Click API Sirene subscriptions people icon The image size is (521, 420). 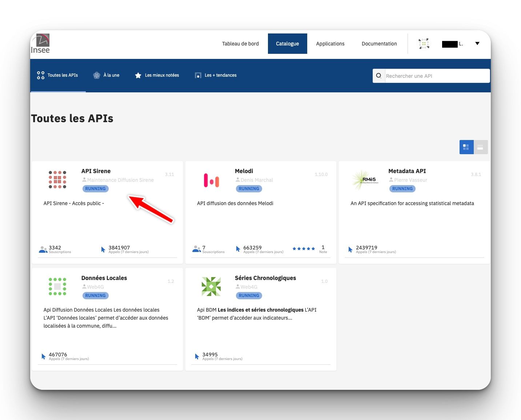coord(43,249)
